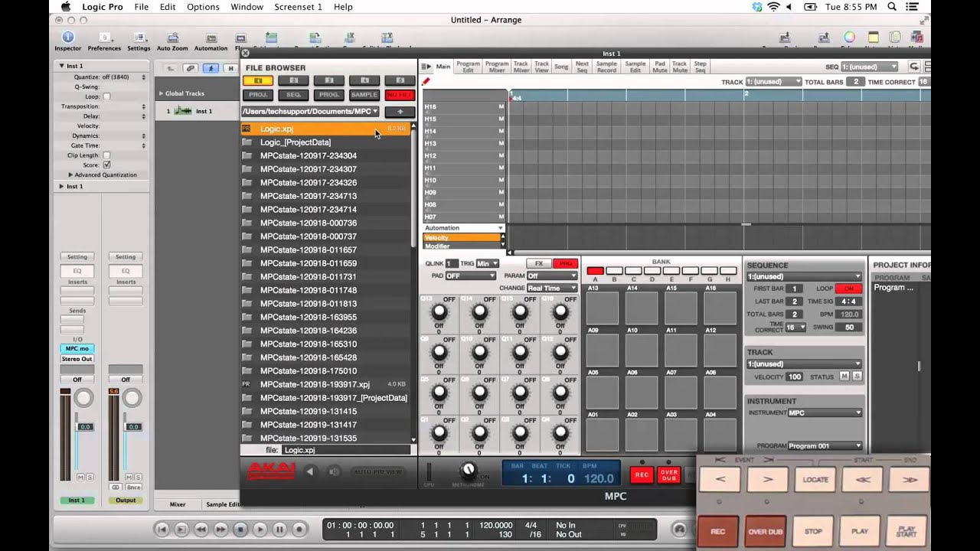Go up one folder in File Browser
Image resolution: width=980 pixels, height=551 pixels.
point(400,112)
